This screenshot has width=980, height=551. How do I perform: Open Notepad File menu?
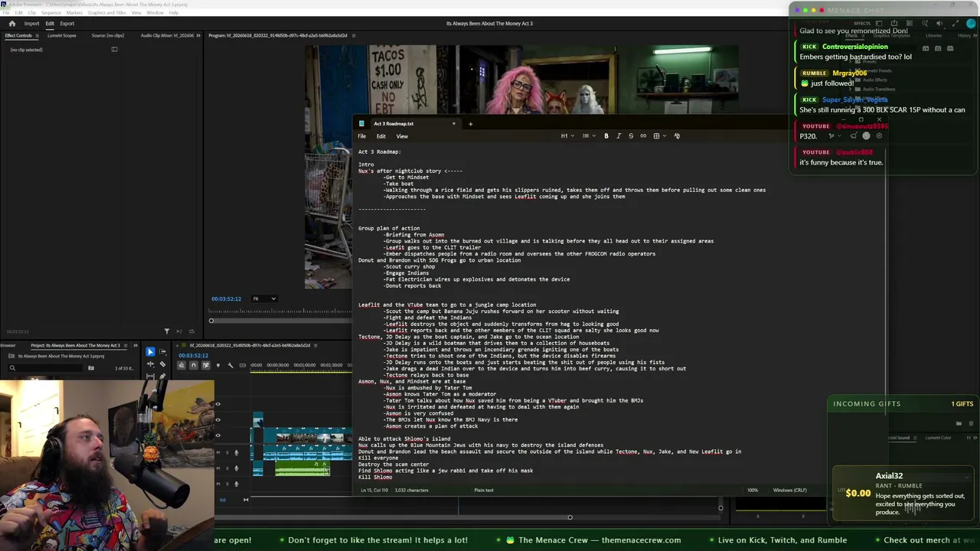click(x=362, y=136)
